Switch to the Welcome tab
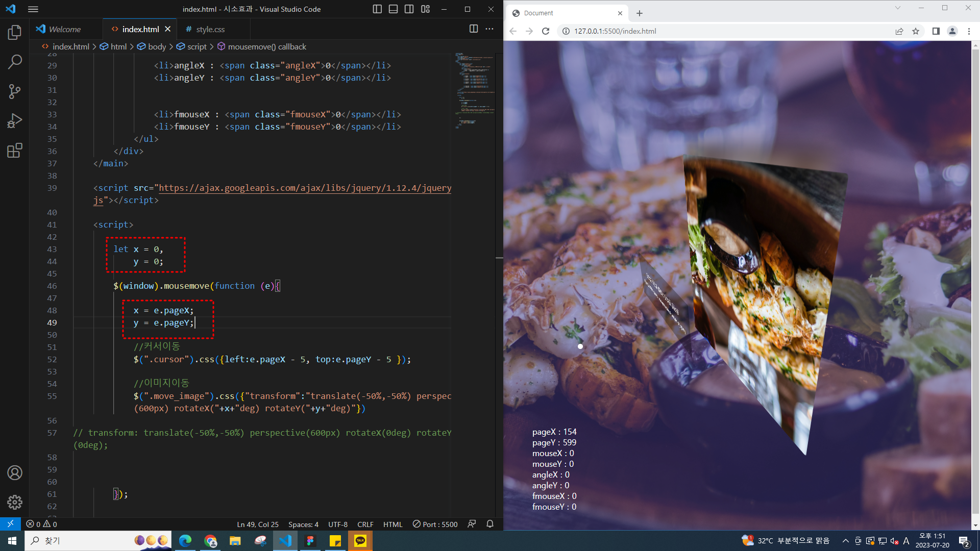Screen dimensions: 980x551 (x=64, y=30)
